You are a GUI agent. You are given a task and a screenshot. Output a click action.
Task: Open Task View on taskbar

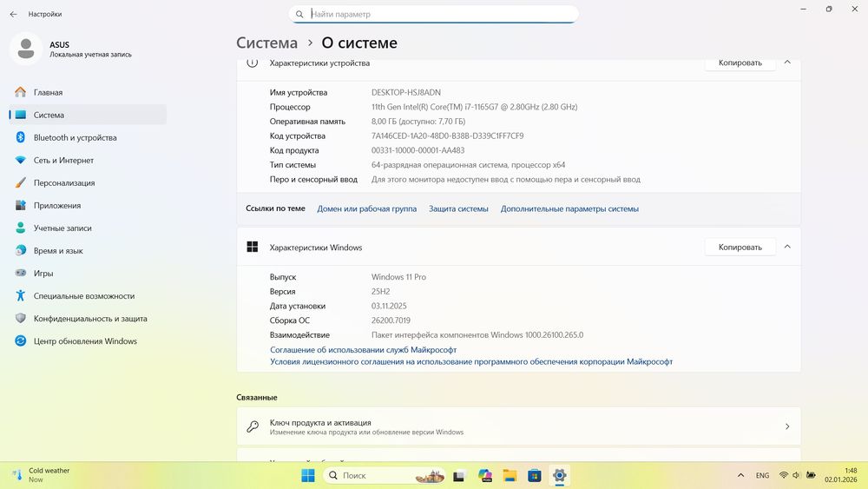459,476
